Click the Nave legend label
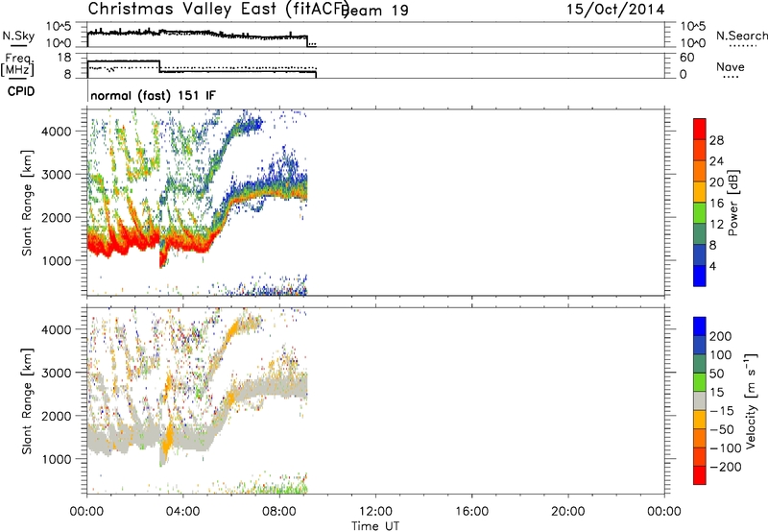 pos(731,66)
